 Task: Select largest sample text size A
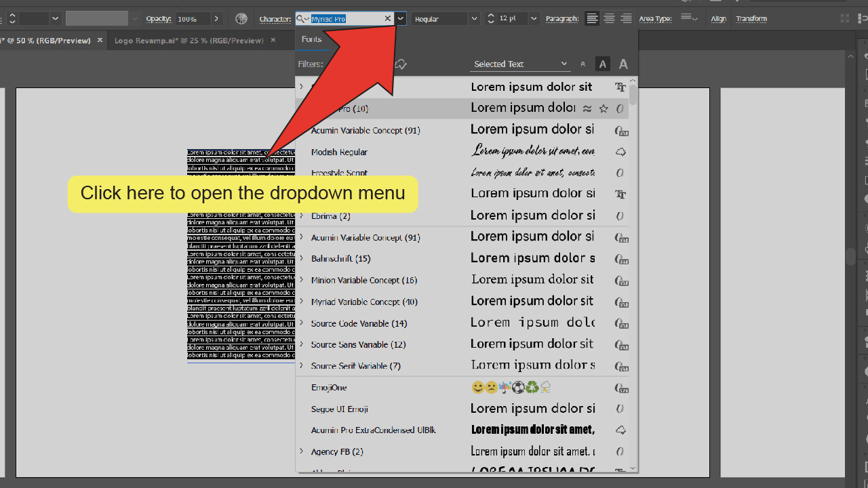click(x=623, y=64)
